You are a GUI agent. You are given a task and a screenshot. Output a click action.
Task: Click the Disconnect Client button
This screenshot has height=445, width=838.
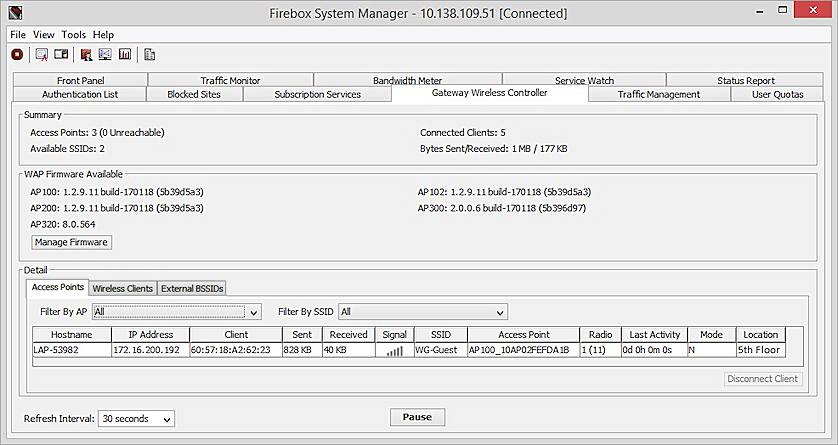click(763, 379)
